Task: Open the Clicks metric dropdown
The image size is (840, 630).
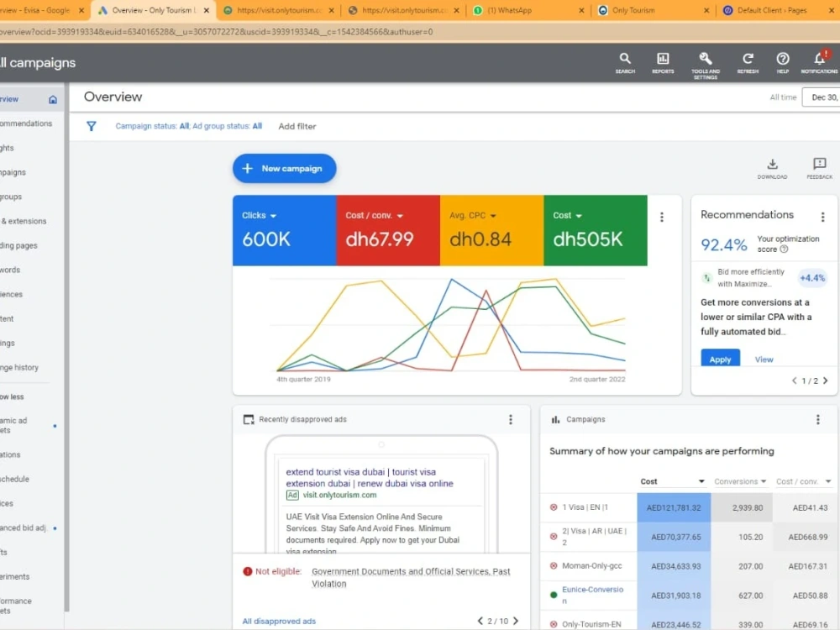Action: [259, 215]
